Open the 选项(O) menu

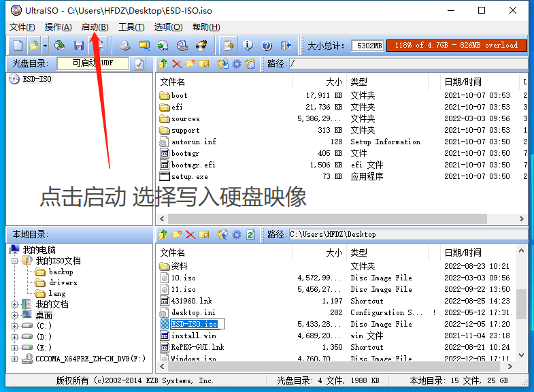pyautogui.click(x=168, y=27)
